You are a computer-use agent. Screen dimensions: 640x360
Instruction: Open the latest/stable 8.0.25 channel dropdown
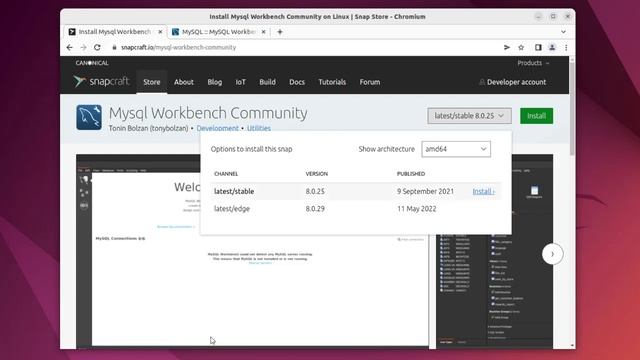tap(469, 116)
